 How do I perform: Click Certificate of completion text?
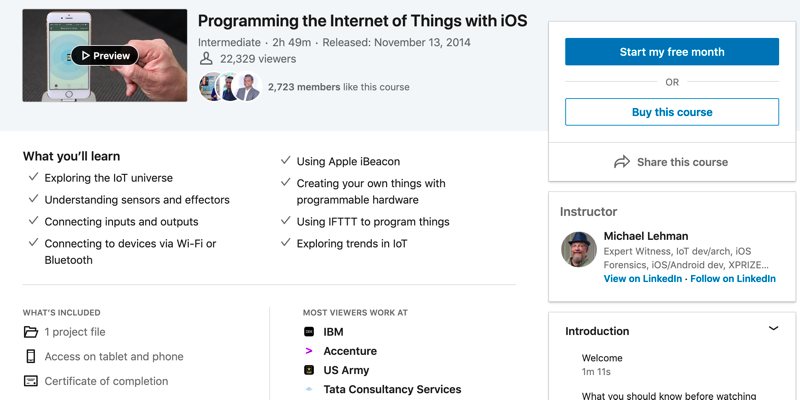click(106, 381)
